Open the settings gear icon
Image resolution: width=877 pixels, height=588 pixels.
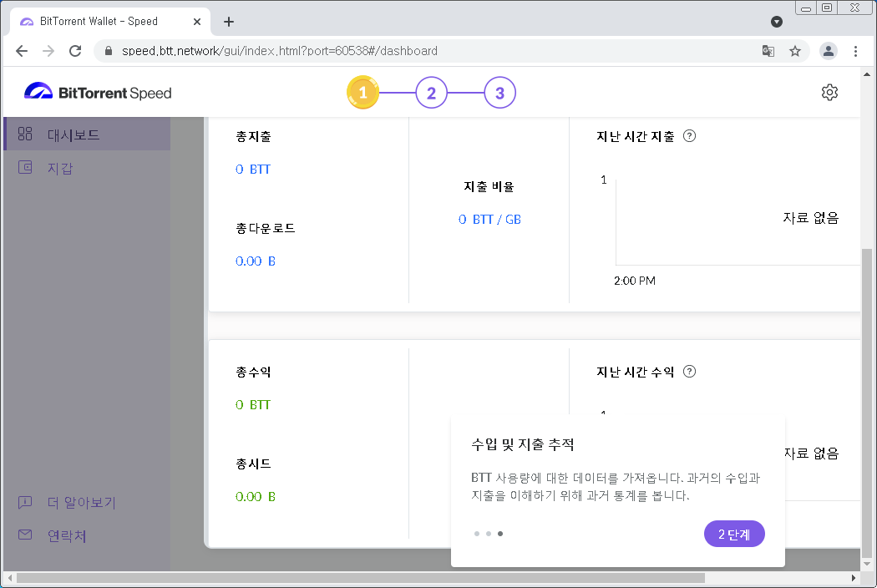coord(829,93)
